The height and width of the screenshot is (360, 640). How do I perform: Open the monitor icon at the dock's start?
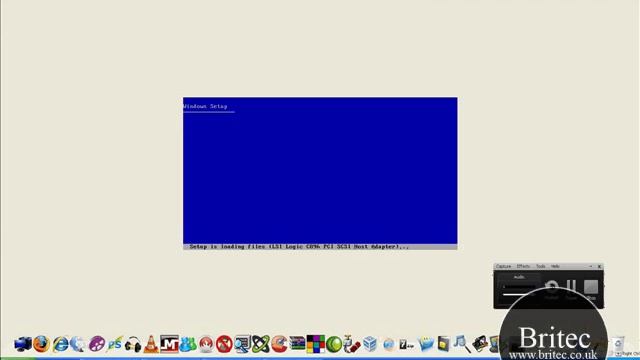(x=23, y=344)
